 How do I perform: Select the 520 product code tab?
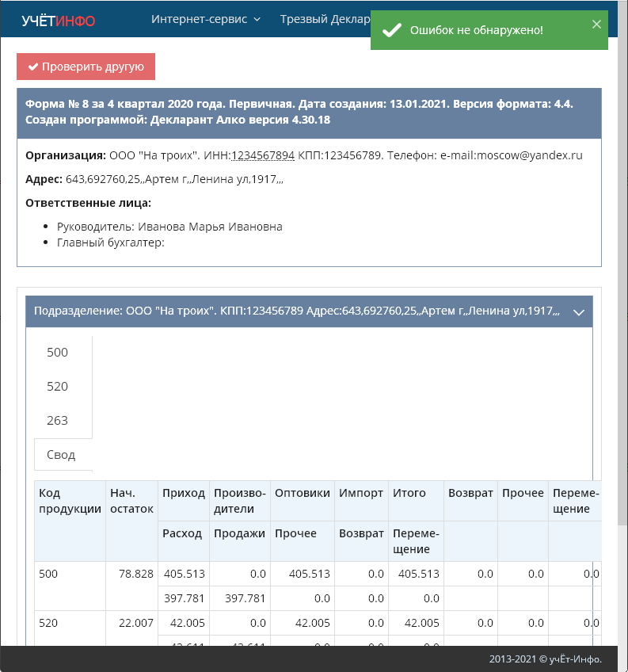pos(63,387)
